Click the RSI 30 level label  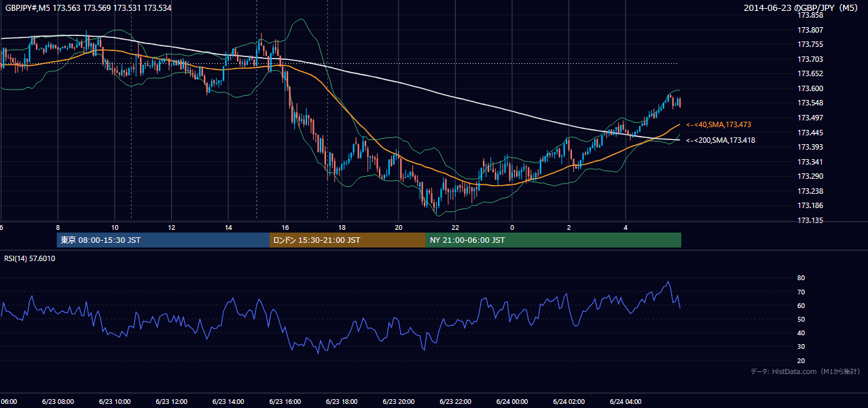coord(801,347)
